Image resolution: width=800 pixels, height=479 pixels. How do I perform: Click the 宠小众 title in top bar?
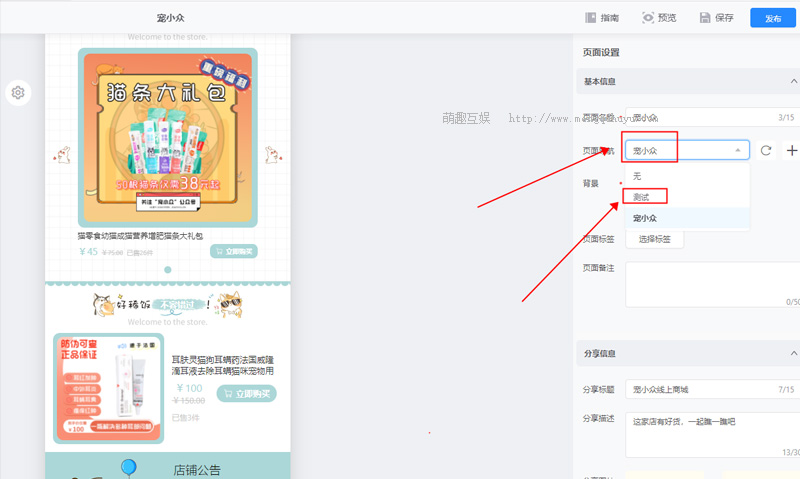click(170, 18)
